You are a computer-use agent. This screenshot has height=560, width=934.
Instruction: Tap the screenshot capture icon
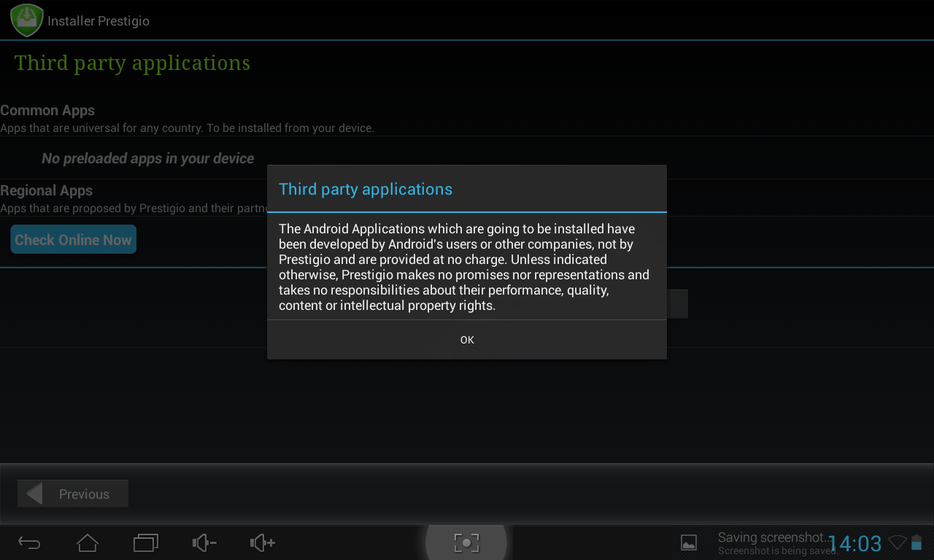467,542
